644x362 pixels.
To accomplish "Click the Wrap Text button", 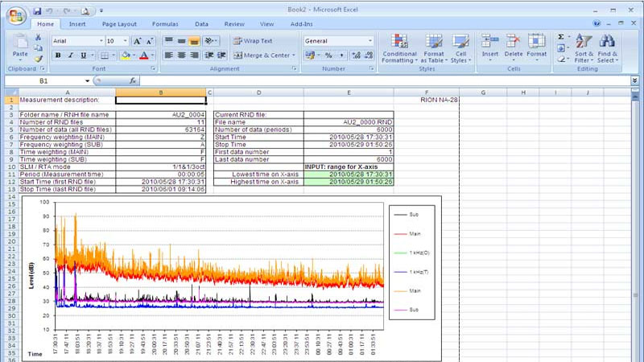I will (x=254, y=41).
